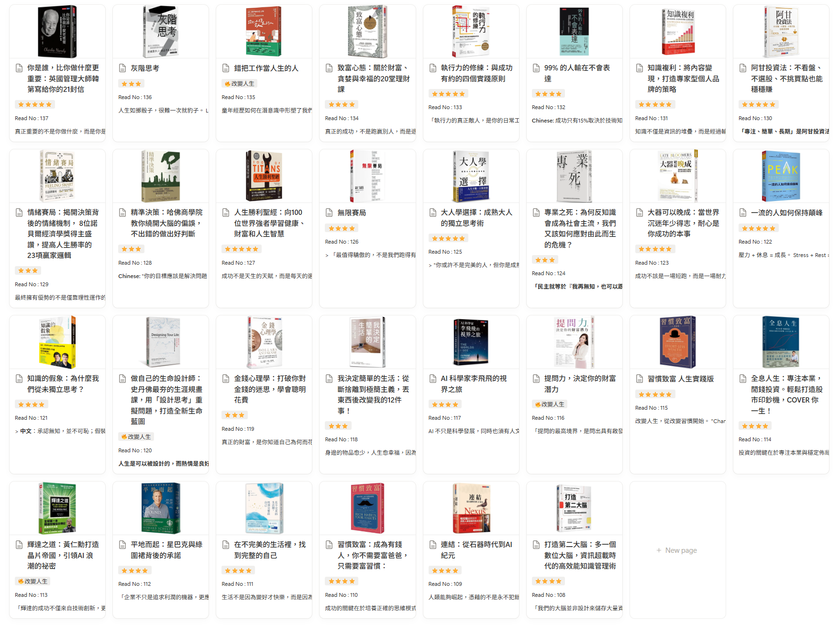Click the star rating on 習慣致富 人生實踐版
The height and width of the screenshot is (627, 840).
[655, 395]
